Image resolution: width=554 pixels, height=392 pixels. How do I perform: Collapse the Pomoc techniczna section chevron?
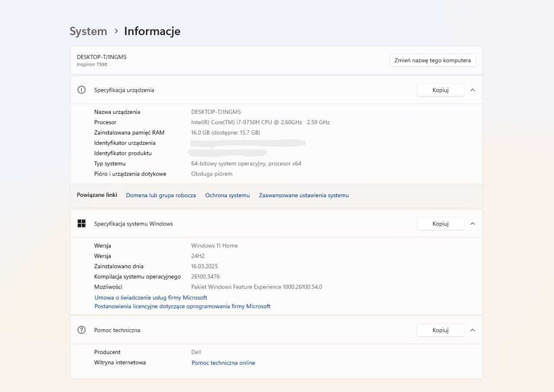point(473,330)
